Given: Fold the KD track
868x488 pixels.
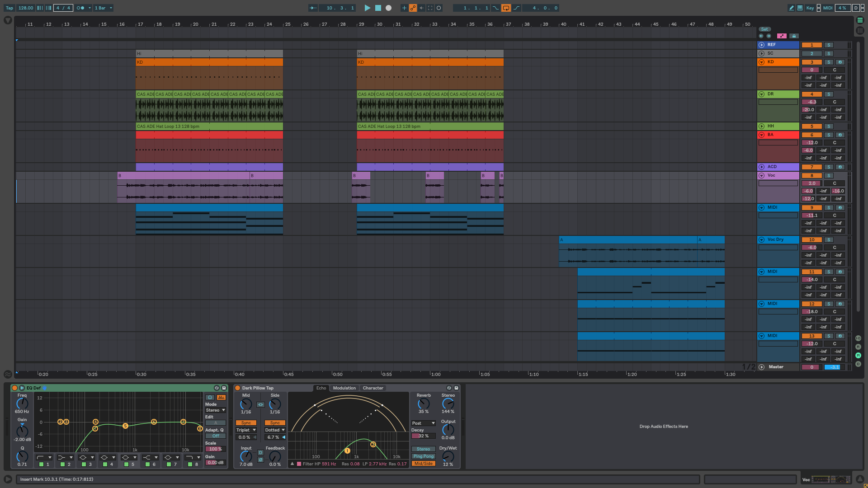Looking at the screenshot, I should (762, 62).
